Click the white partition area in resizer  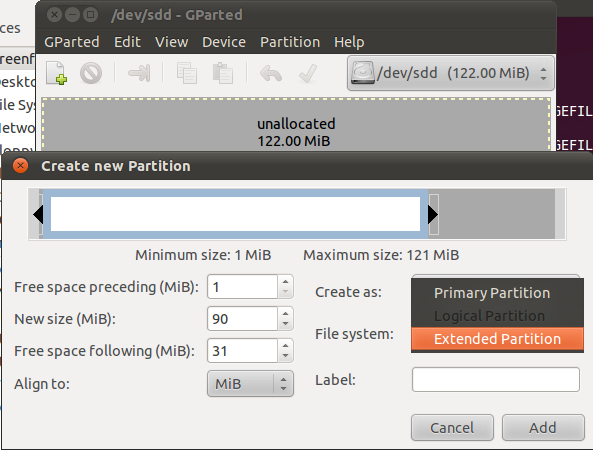pyautogui.click(x=235, y=214)
